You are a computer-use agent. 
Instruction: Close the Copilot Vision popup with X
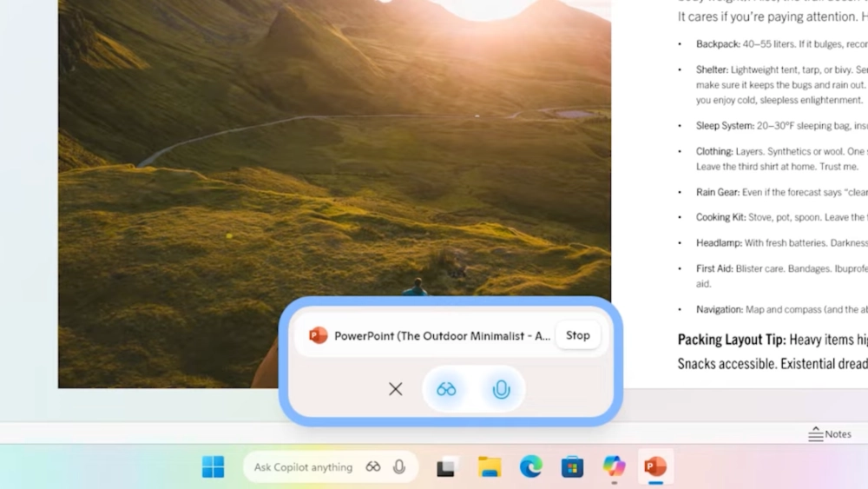click(396, 389)
